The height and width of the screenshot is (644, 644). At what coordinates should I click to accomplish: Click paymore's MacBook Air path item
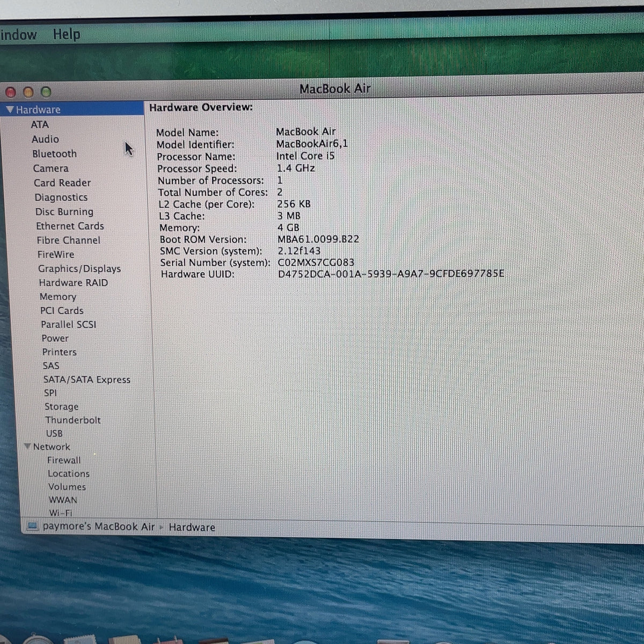(99, 526)
